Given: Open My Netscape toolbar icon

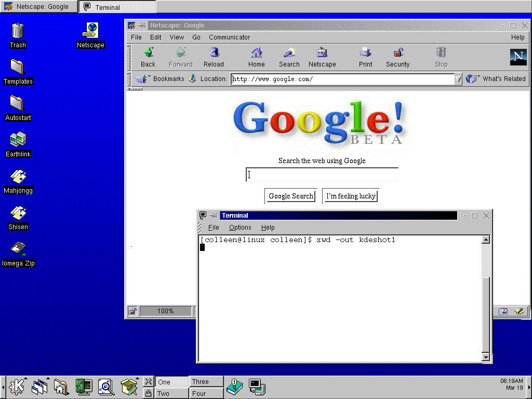Looking at the screenshot, I should pyautogui.click(x=322, y=57).
